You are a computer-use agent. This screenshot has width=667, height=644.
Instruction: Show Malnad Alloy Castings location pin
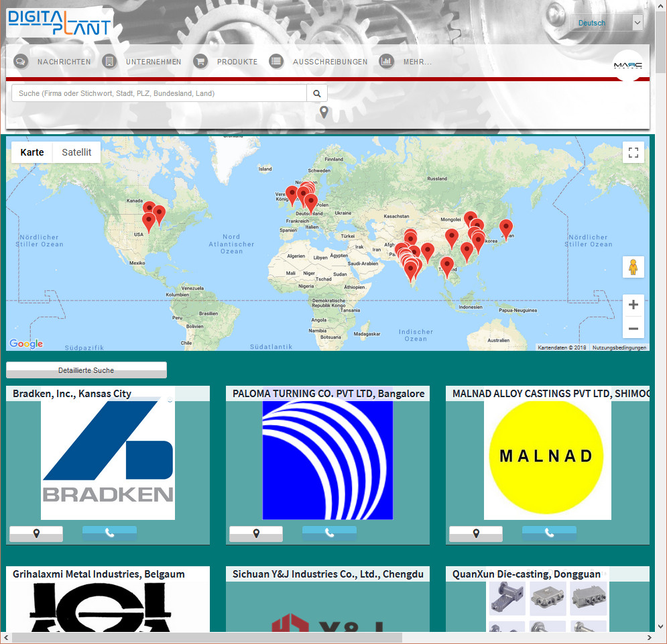coord(476,533)
